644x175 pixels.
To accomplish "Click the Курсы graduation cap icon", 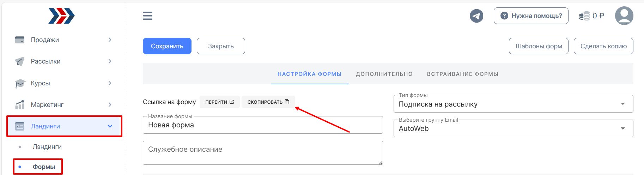I will coord(20,83).
